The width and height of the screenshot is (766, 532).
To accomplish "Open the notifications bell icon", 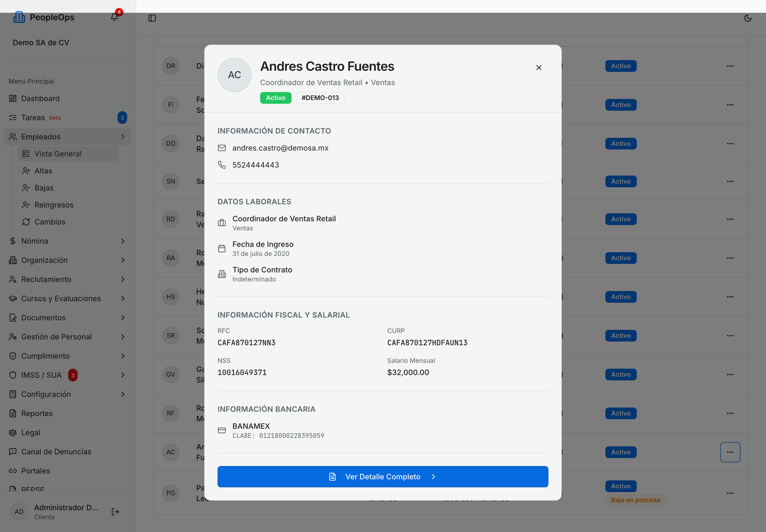I will (x=114, y=17).
